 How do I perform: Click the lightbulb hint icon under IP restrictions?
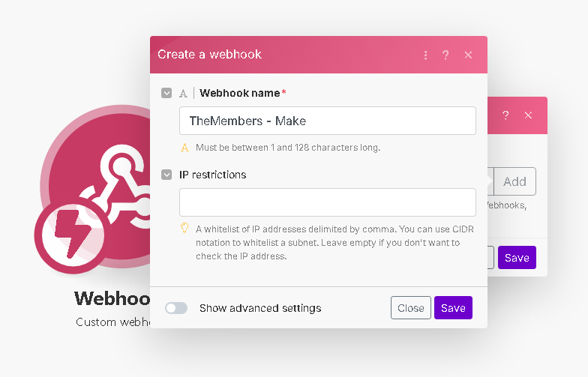(184, 228)
